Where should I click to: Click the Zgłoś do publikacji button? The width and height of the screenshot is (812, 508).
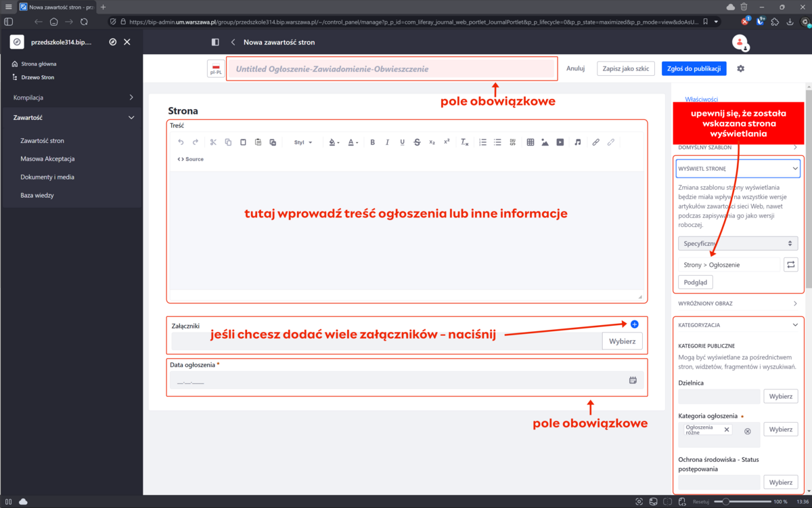(x=694, y=68)
